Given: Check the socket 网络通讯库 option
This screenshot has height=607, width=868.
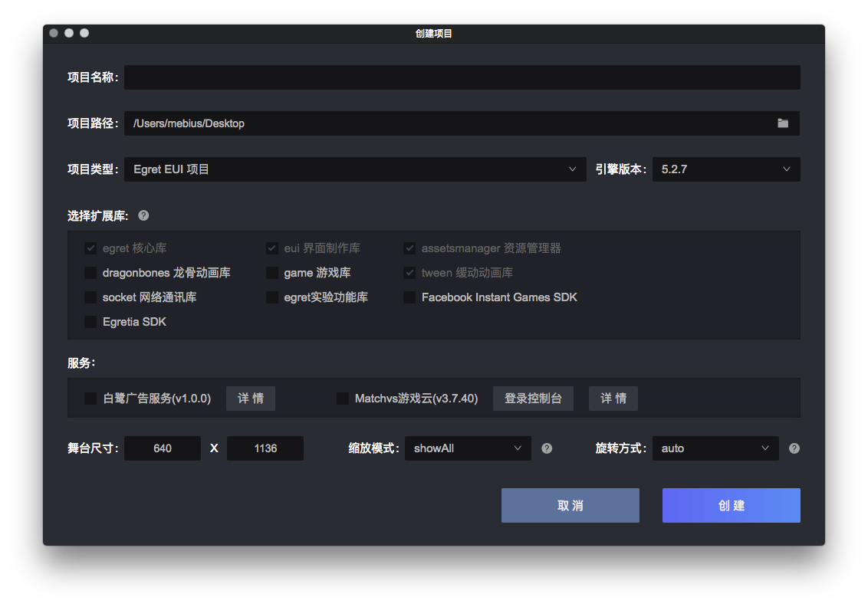Looking at the screenshot, I should (90, 297).
